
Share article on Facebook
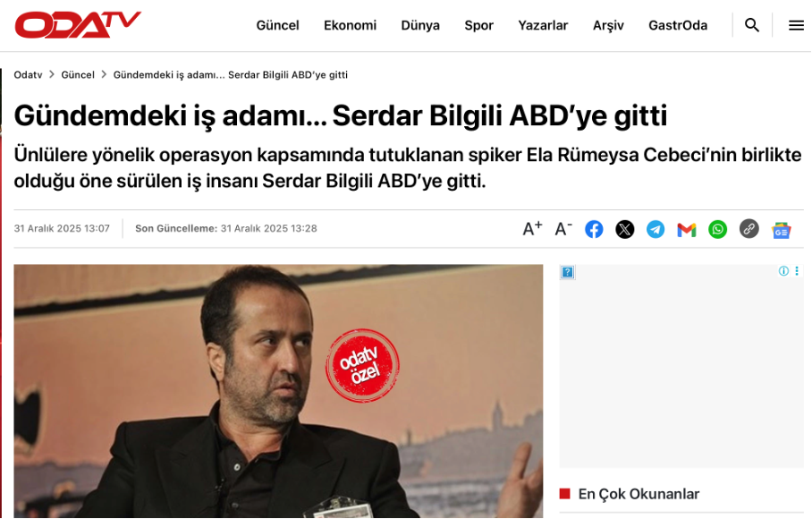594,229
